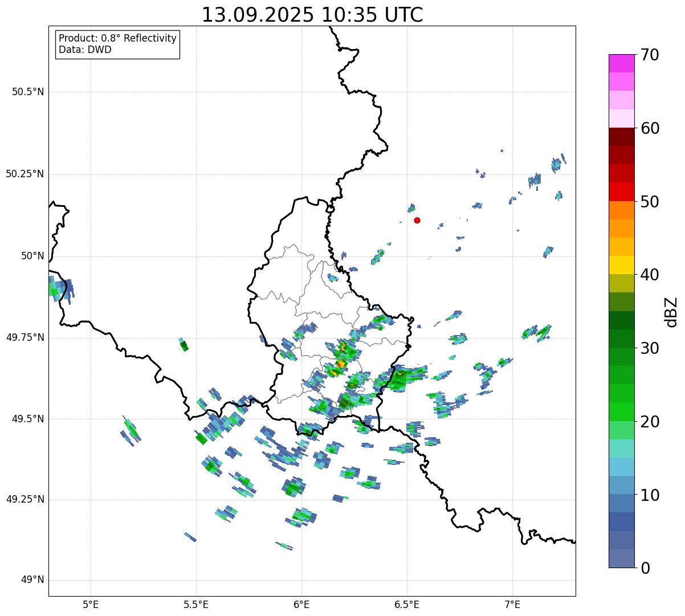Click the isolated green echo near 5.45°E 49.72°N
The image size is (685, 616).
pos(184,345)
